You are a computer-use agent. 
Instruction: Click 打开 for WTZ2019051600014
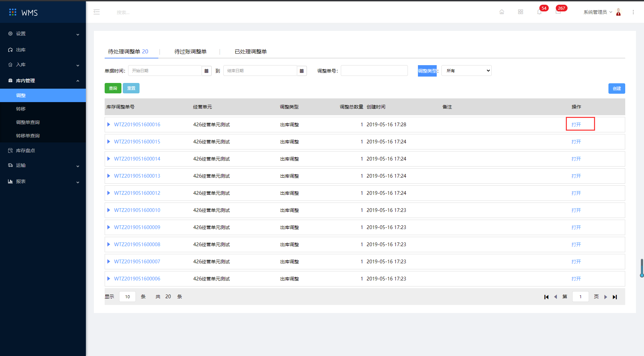click(576, 159)
